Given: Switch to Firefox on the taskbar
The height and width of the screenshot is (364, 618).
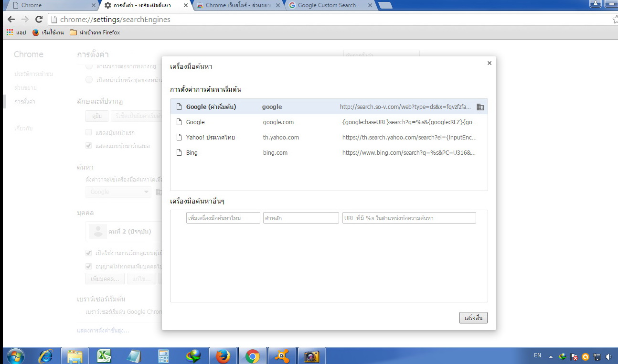Looking at the screenshot, I should coord(223,356).
